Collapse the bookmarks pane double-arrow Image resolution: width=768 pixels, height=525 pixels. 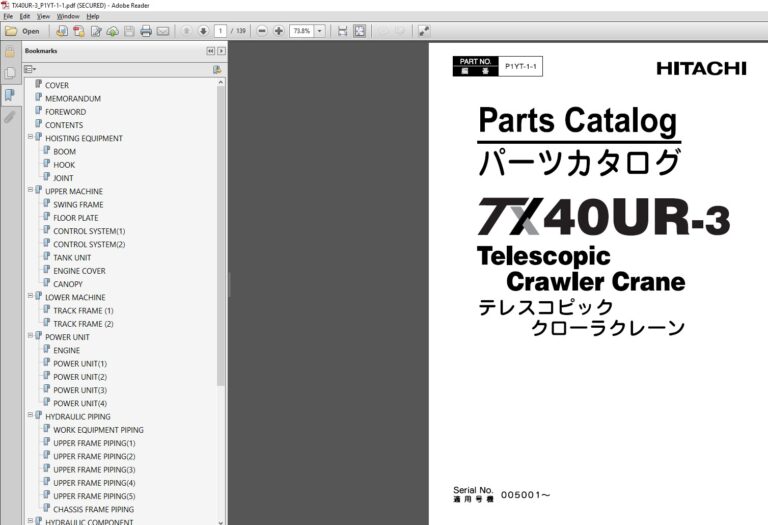[211, 51]
